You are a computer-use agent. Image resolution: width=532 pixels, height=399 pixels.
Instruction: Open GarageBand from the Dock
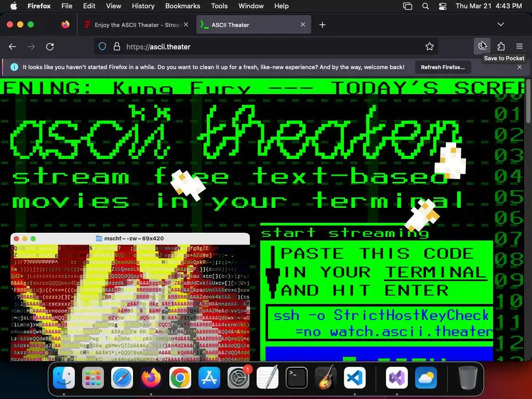click(x=326, y=378)
